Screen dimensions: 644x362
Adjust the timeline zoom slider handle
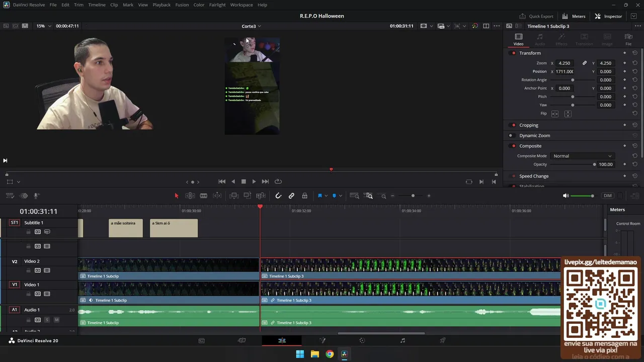(413, 196)
